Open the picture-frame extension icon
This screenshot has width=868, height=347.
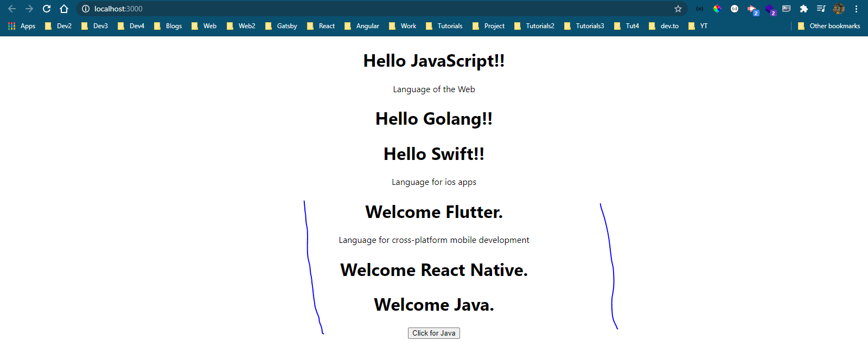(x=787, y=9)
